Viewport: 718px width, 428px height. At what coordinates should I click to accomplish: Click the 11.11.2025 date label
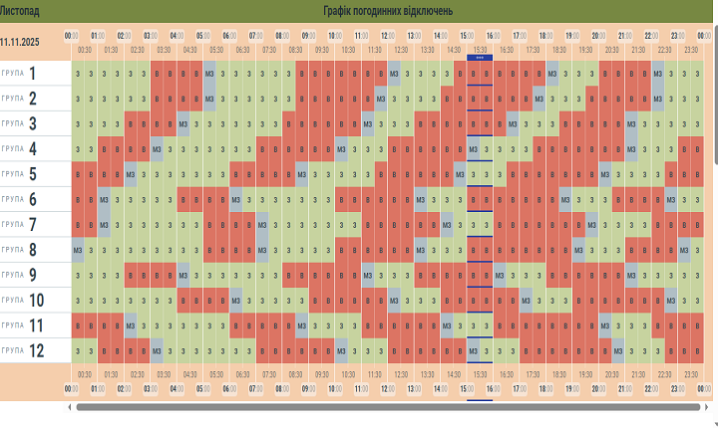coord(22,42)
